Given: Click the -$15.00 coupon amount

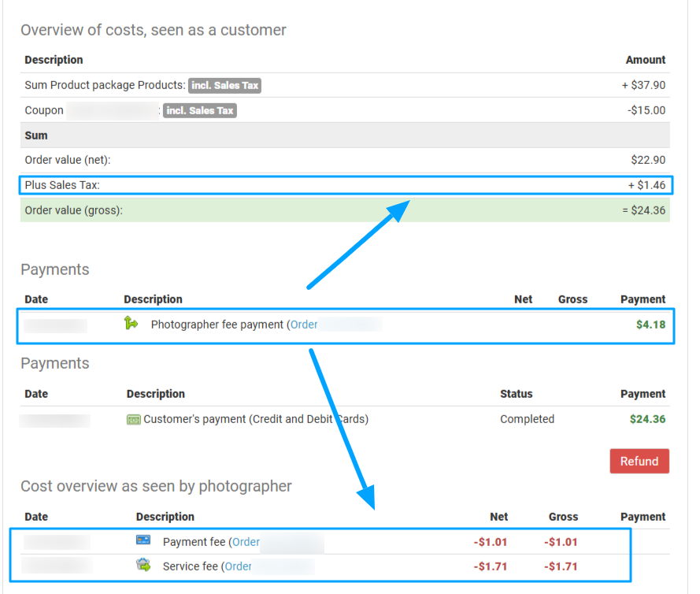Looking at the screenshot, I should (x=646, y=110).
